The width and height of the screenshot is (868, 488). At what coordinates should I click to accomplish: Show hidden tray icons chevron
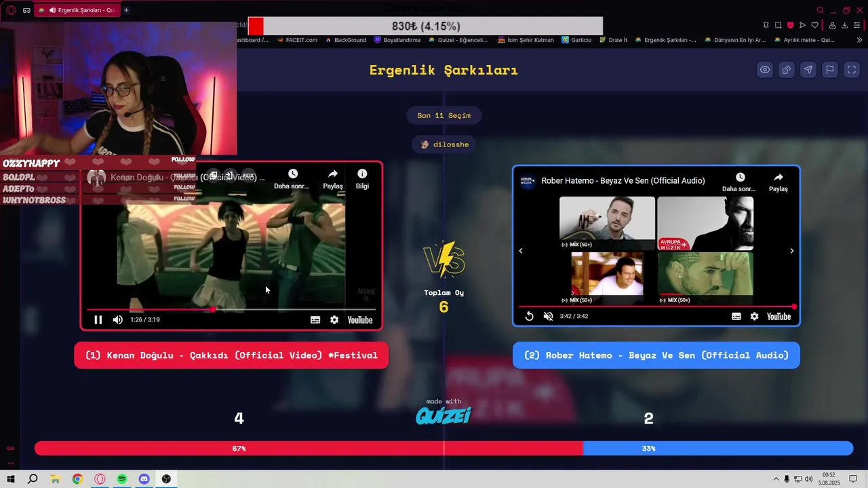pos(776,479)
